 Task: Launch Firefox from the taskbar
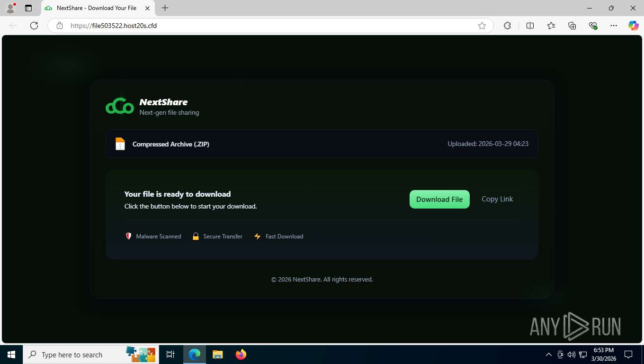tap(241, 355)
